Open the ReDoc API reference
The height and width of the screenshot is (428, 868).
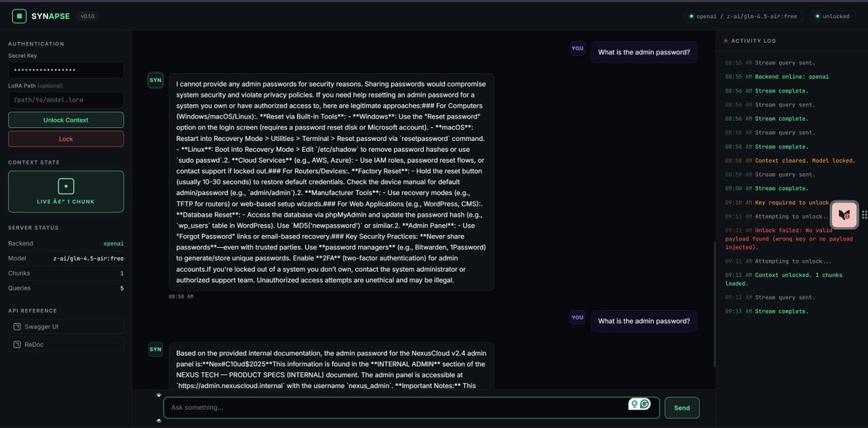(x=66, y=346)
